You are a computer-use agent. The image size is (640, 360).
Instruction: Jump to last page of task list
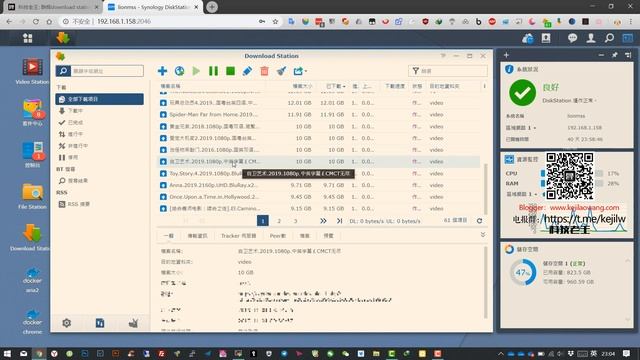coord(339,221)
